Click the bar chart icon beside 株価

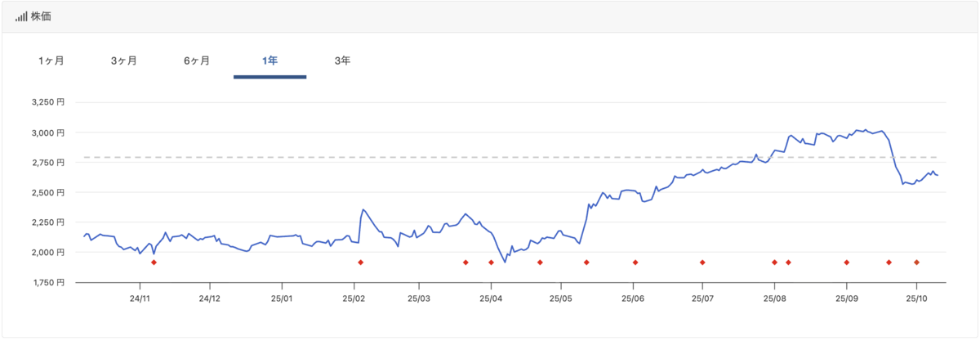pos(21,16)
